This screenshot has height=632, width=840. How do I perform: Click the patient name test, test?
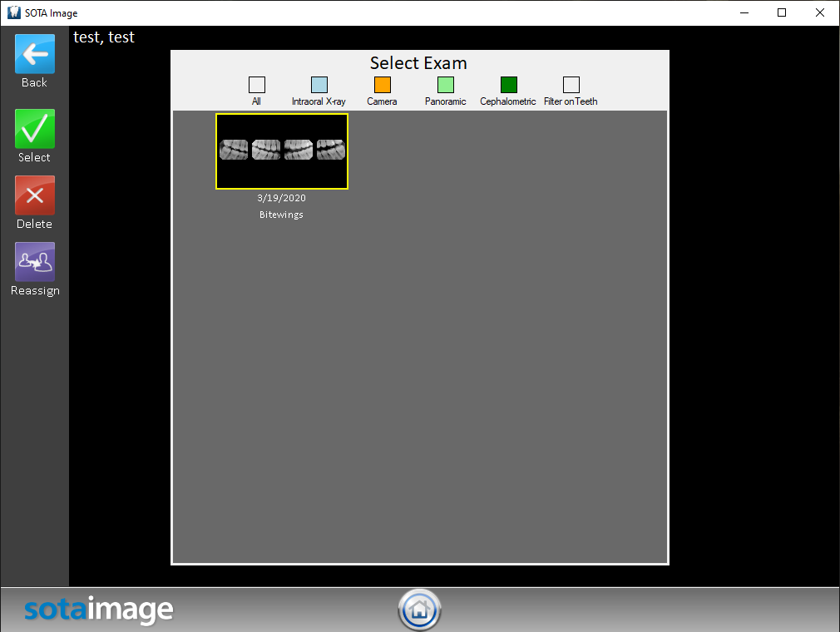click(x=104, y=37)
